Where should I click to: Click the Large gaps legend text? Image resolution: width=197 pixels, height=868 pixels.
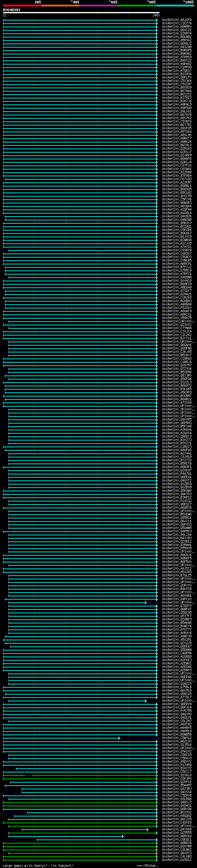tap(38, 865)
